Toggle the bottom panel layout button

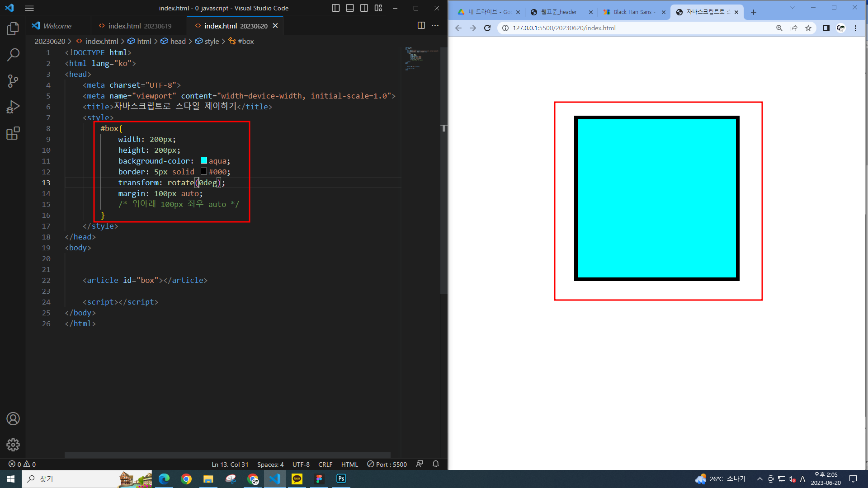pyautogui.click(x=350, y=8)
